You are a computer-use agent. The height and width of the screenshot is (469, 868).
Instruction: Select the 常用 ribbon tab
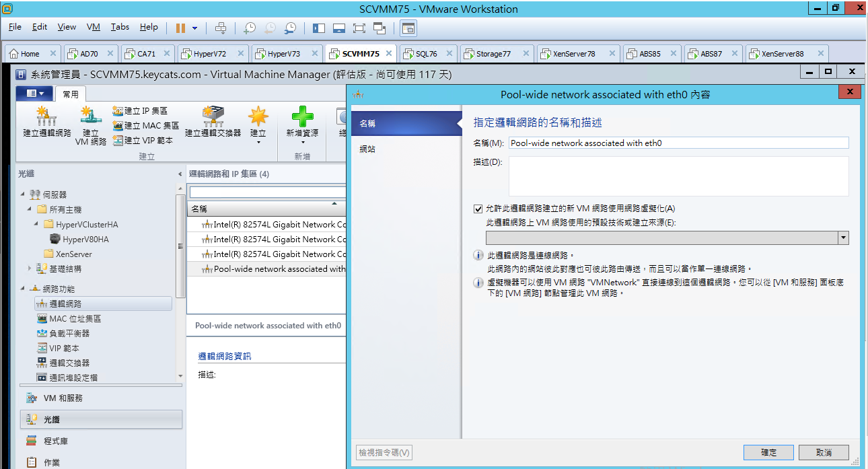click(71, 94)
